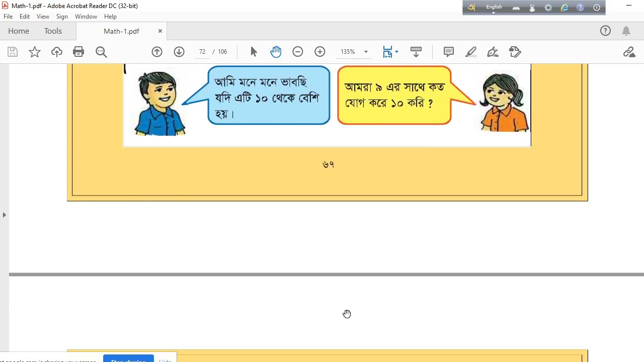The image size is (644, 362).
Task: Open the fit page options icon
Action: click(x=387, y=52)
